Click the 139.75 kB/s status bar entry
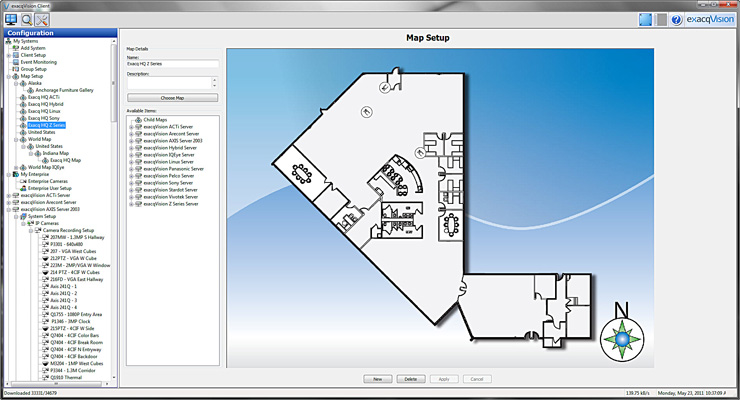 tap(638, 393)
